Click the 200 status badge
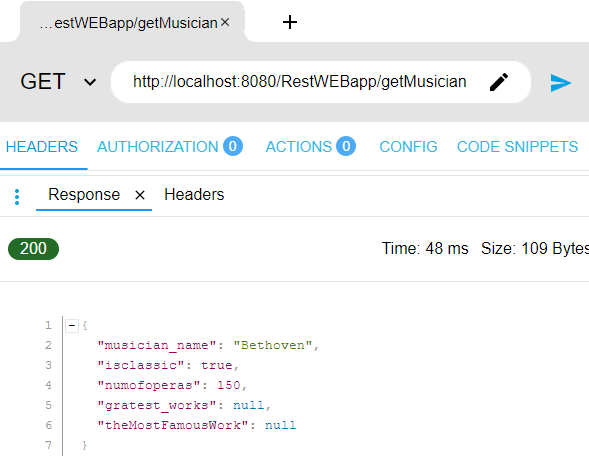This screenshot has width=589, height=473. pyautogui.click(x=33, y=249)
